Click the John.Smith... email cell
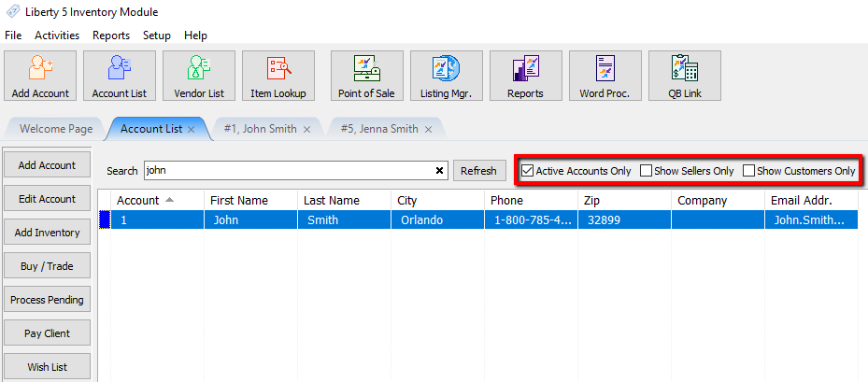The height and width of the screenshot is (382, 868). coord(812,219)
